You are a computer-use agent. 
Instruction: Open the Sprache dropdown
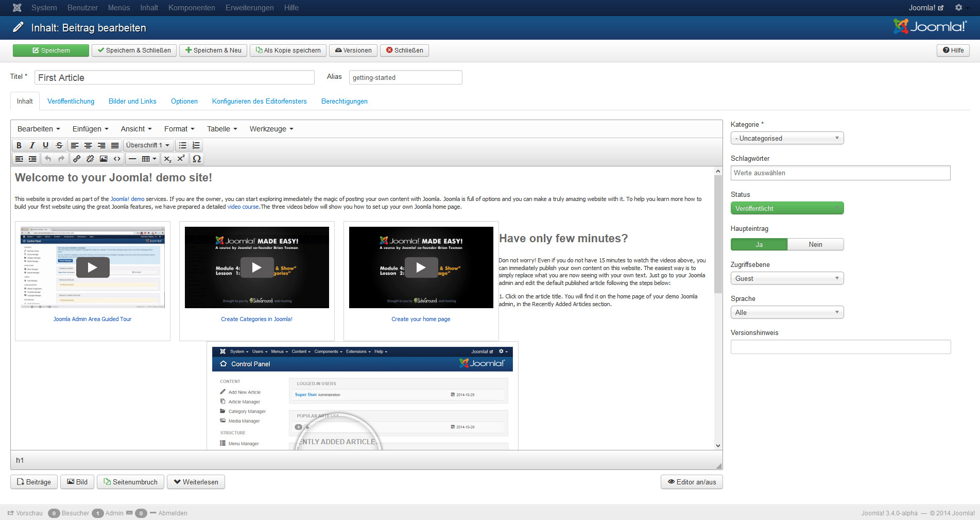[787, 312]
